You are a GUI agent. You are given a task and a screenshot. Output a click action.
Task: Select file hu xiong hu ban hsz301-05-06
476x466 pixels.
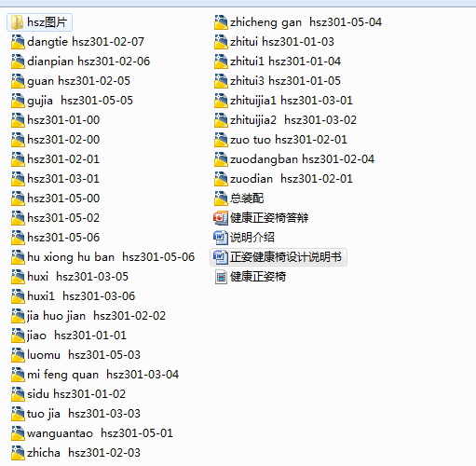click(102, 257)
